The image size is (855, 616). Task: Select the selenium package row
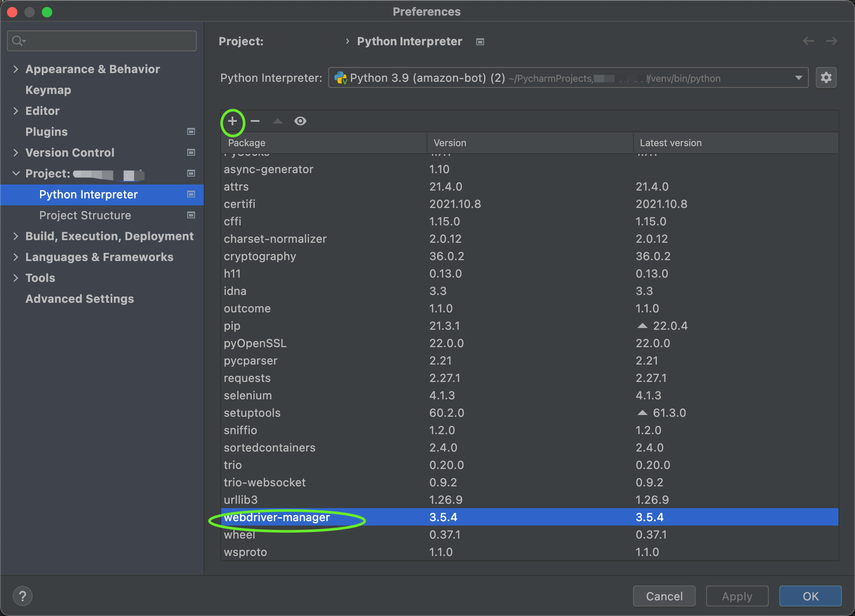click(x=248, y=395)
